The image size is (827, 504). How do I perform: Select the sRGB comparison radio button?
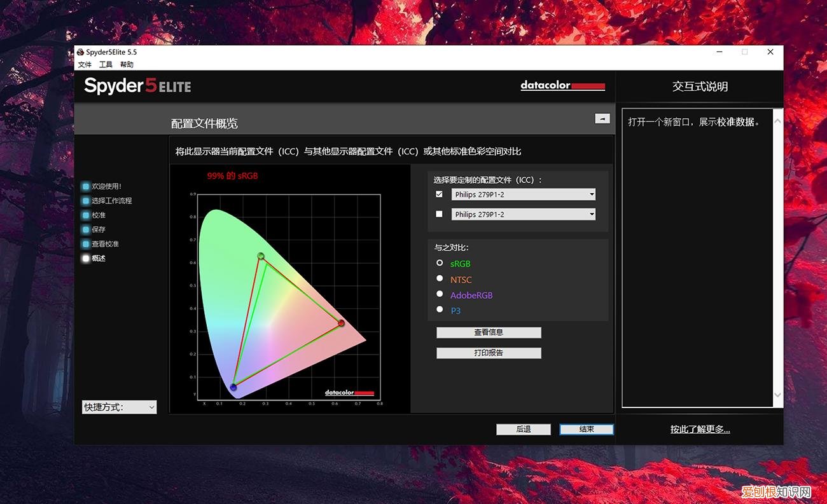click(440, 262)
